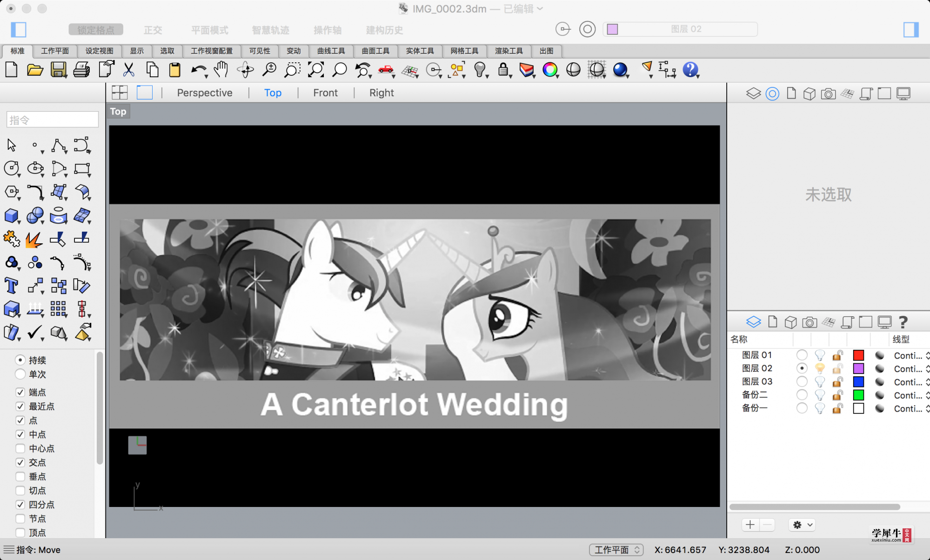
Task: Select the Explode tool
Action: pos(34,240)
